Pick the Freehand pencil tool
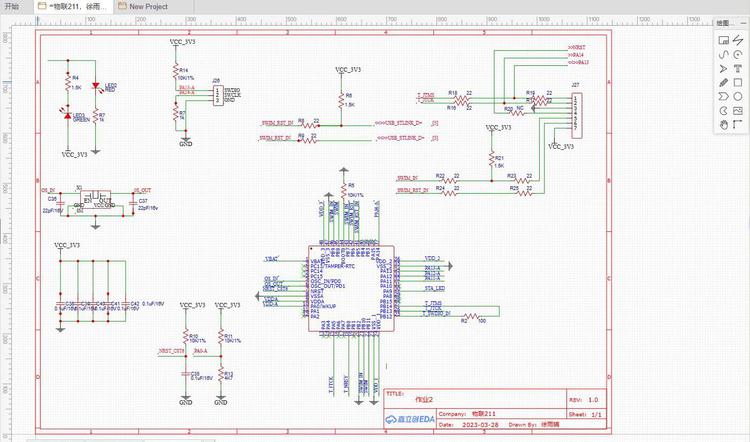The width and height of the screenshot is (750, 442). (724, 83)
